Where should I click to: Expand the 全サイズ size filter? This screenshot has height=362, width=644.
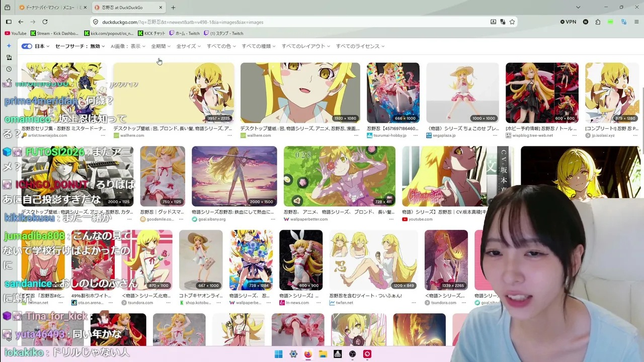[189, 46]
